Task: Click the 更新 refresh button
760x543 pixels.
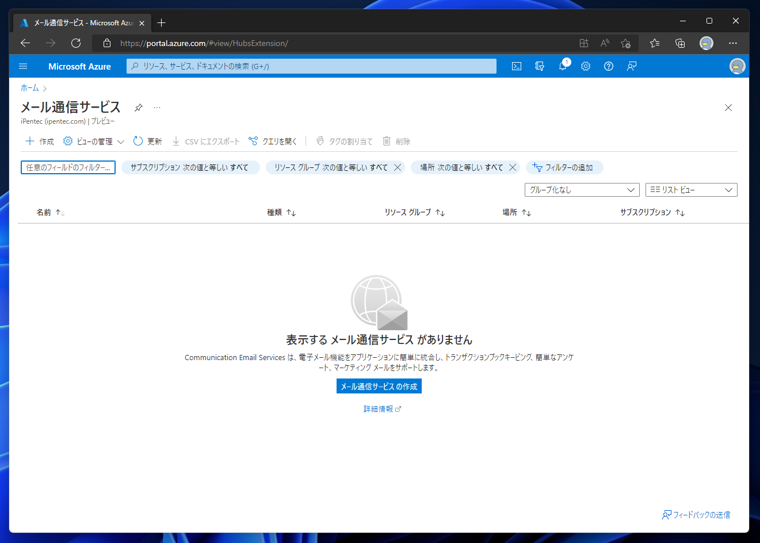Action: tap(148, 141)
